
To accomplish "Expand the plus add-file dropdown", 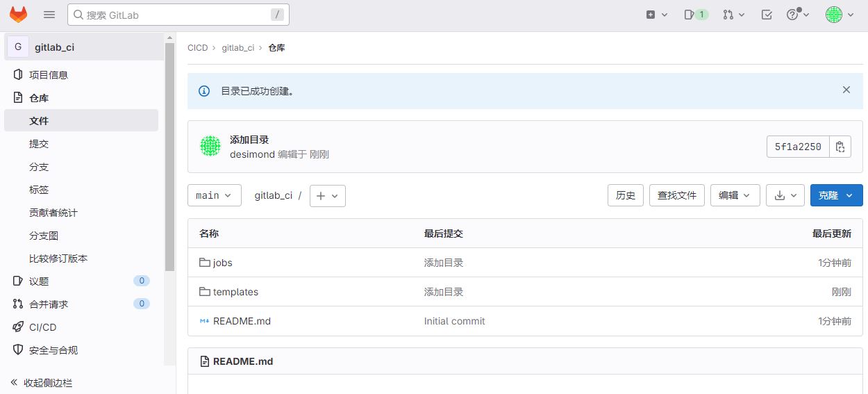I will pyautogui.click(x=327, y=195).
